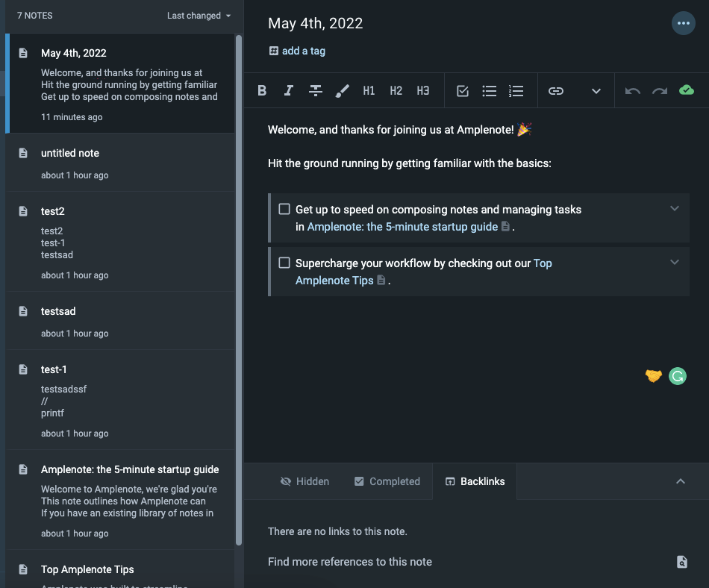Check the 'Supercharge your workflow' task
Image resolution: width=709 pixels, height=588 pixels.
click(x=284, y=263)
